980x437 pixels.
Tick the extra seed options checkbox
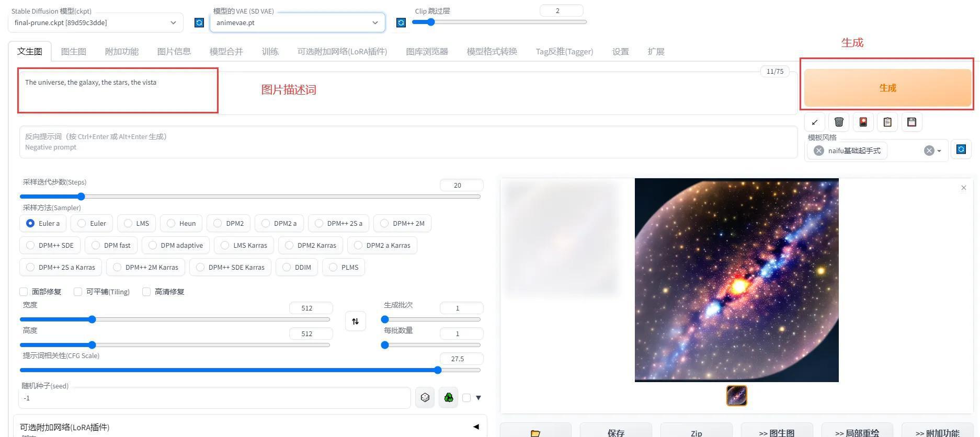coord(466,398)
